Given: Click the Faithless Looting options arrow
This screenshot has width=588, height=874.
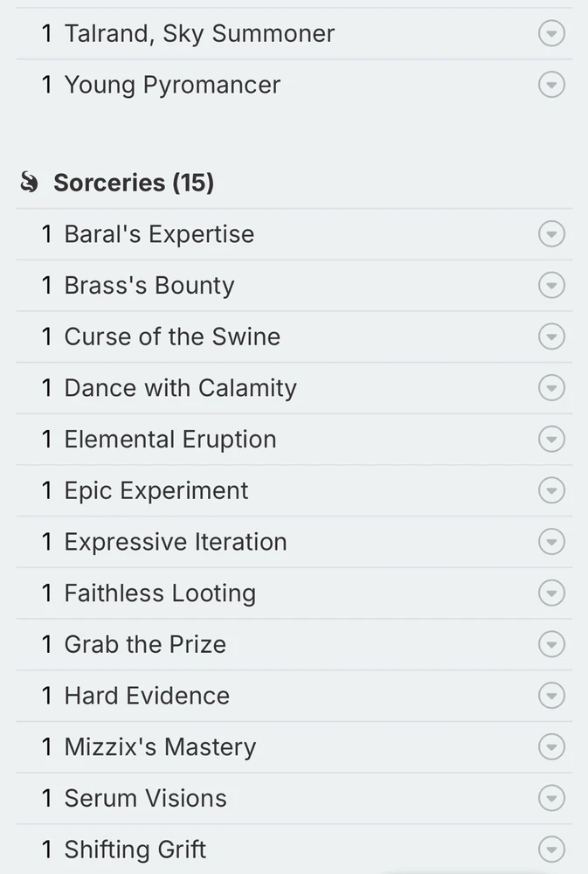Looking at the screenshot, I should [551, 593].
